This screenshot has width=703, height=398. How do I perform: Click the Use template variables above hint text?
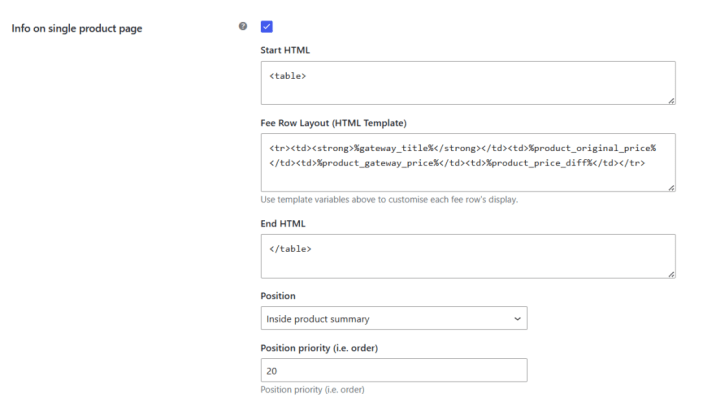pyautogui.click(x=389, y=199)
